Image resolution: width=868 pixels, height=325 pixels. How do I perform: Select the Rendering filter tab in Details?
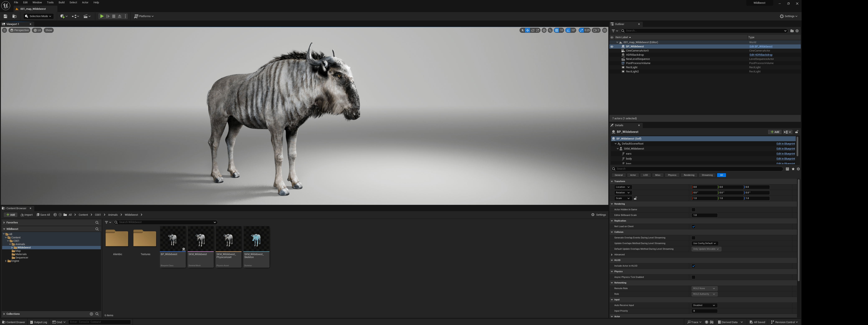point(689,175)
